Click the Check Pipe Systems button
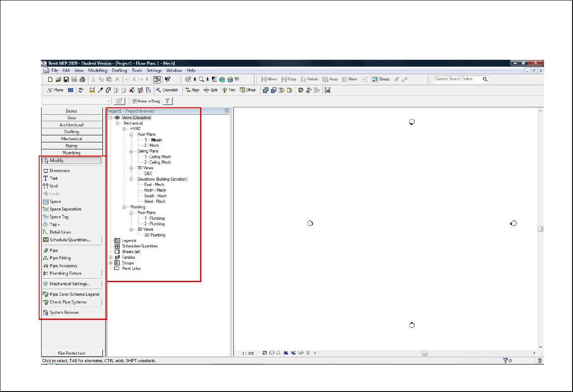 click(68, 302)
